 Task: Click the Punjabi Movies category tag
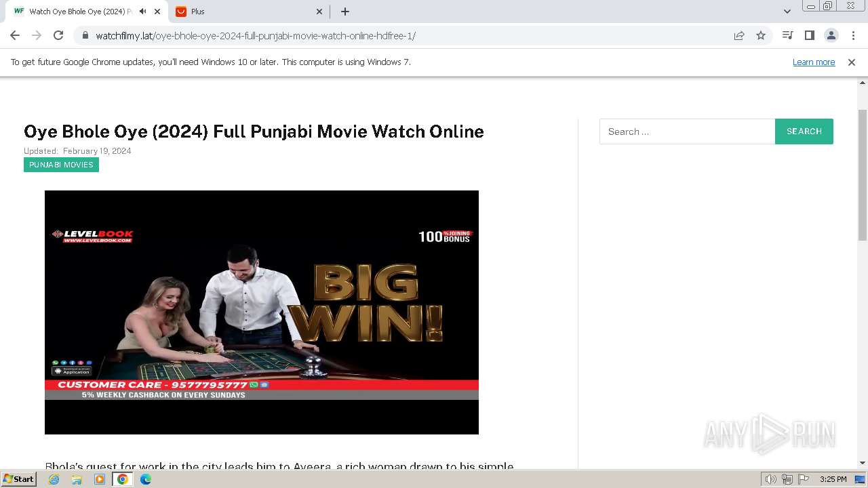(x=61, y=165)
